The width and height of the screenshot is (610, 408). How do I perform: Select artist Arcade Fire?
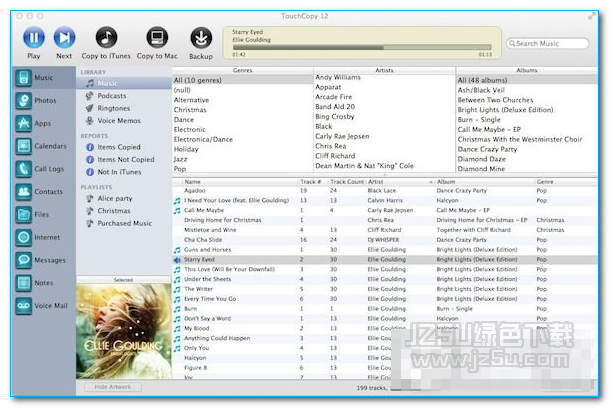[x=384, y=97]
